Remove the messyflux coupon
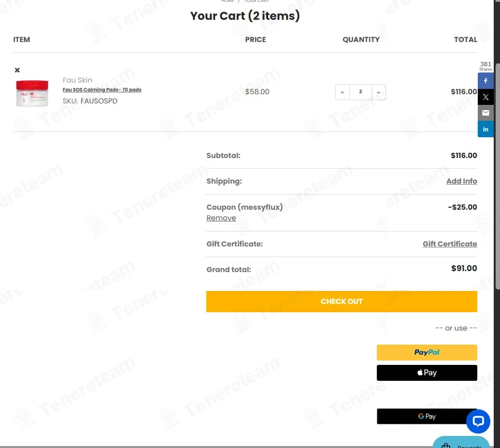500x448 pixels. tap(221, 218)
